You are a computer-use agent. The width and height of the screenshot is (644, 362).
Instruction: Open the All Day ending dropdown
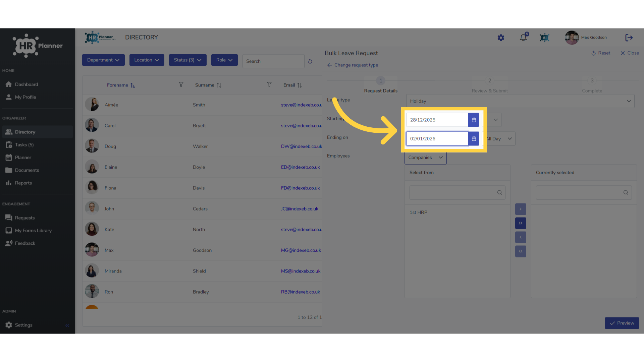(x=498, y=139)
